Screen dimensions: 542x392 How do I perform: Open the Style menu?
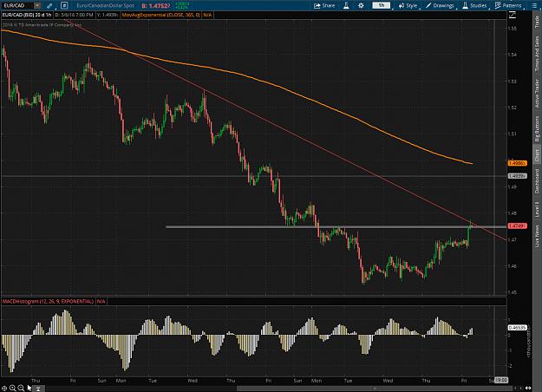[408, 5]
